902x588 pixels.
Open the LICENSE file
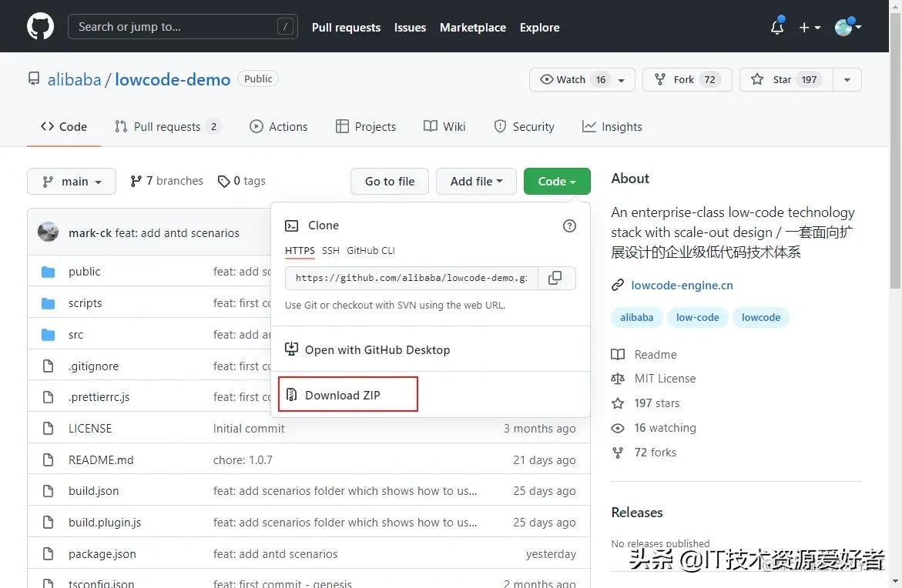(x=90, y=428)
